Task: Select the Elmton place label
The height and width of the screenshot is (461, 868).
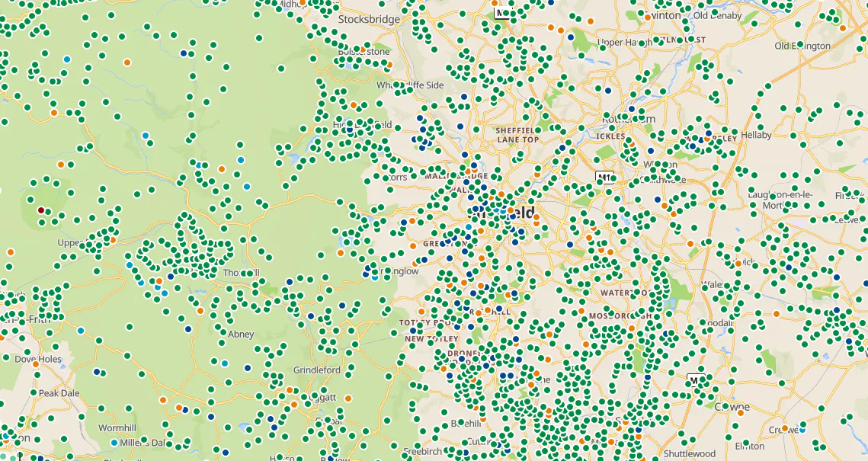Action: (x=750, y=446)
